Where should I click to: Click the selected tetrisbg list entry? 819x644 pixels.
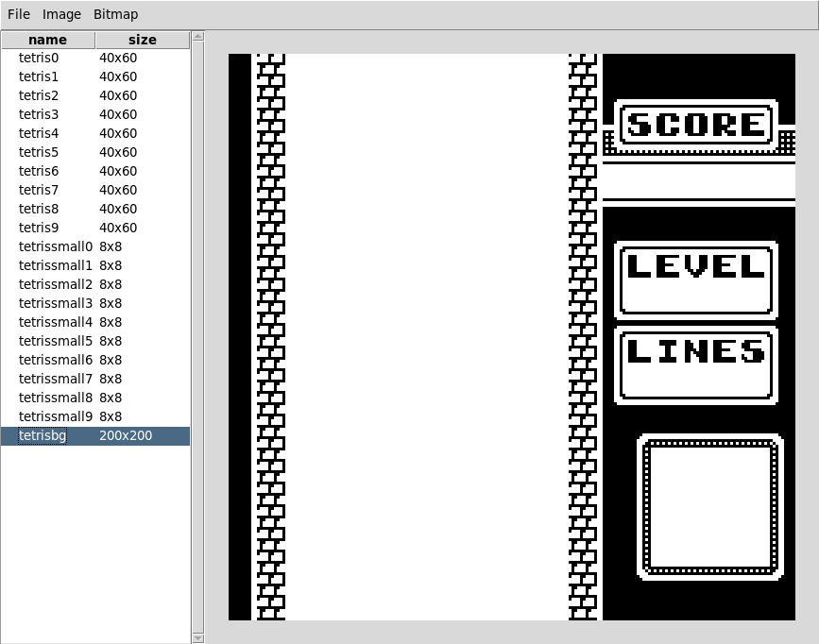tap(95, 435)
